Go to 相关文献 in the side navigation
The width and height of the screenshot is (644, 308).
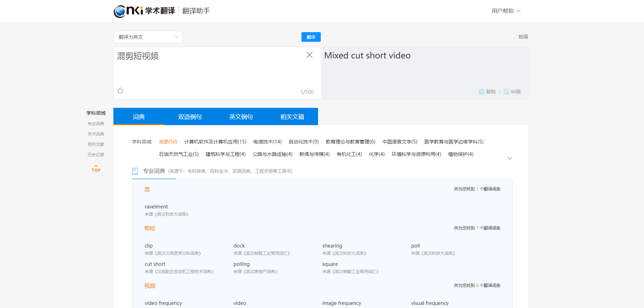point(96,144)
